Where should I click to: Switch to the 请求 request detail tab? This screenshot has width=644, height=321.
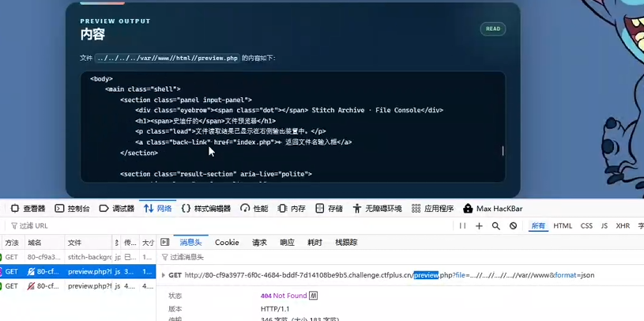(259, 242)
